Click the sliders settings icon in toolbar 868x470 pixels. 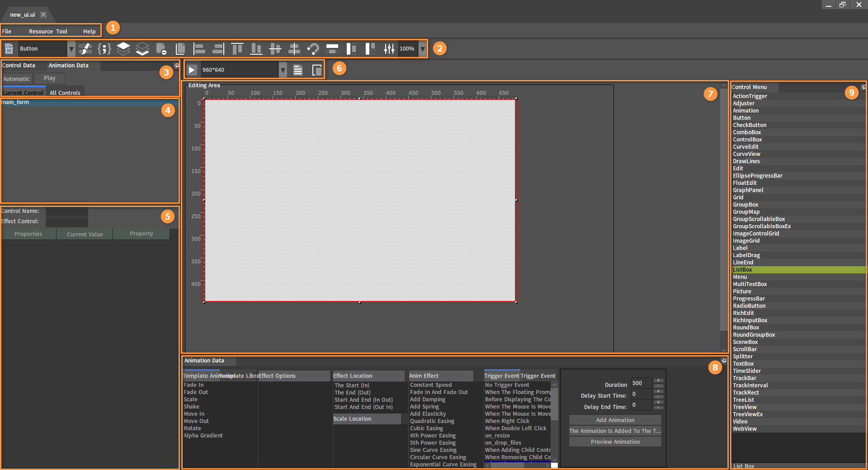(x=389, y=49)
